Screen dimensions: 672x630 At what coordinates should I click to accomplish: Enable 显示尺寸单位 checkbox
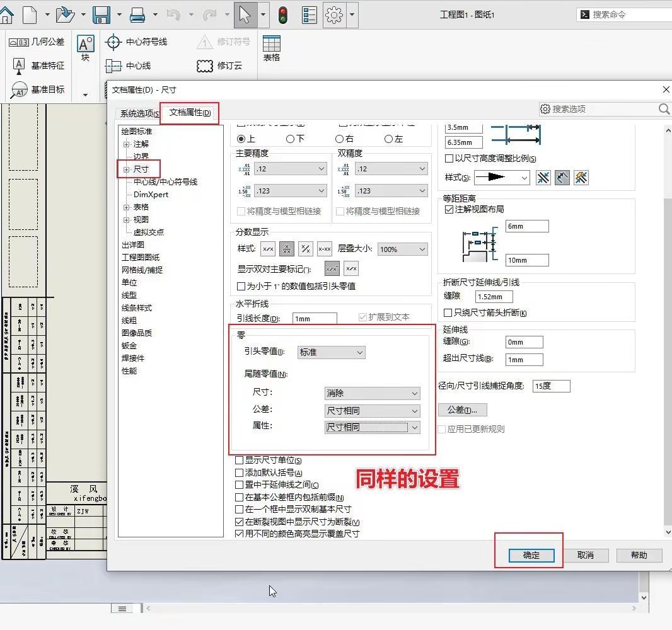240,461
